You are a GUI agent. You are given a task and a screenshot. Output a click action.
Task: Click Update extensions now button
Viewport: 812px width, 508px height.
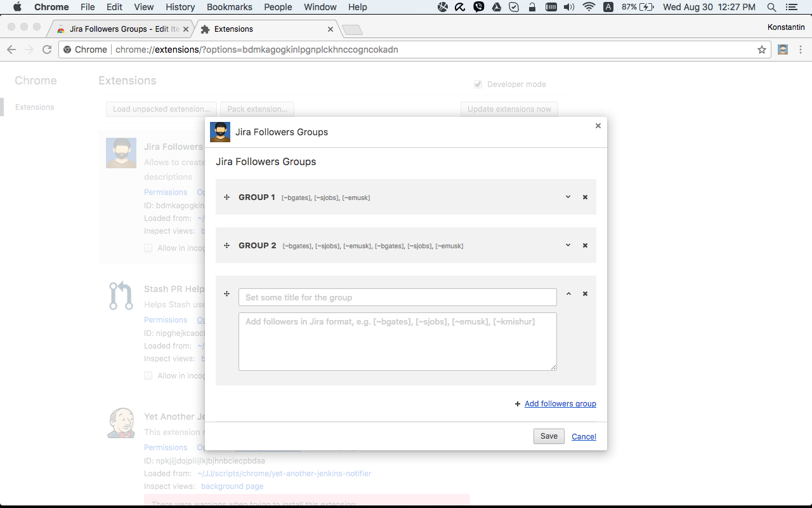tap(509, 109)
